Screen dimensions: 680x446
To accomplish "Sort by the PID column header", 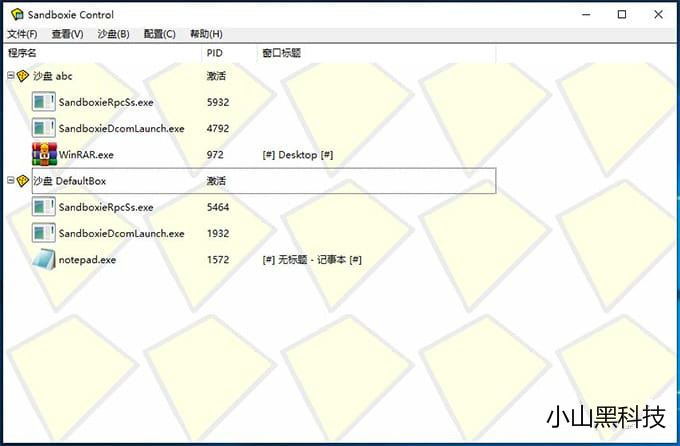I will point(229,53).
